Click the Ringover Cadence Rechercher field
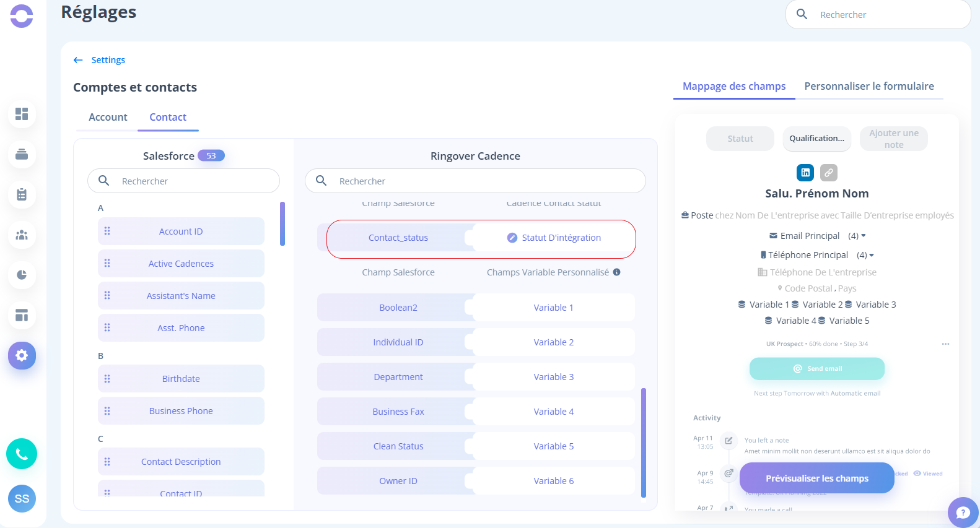Image resolution: width=980 pixels, height=528 pixels. tap(475, 181)
